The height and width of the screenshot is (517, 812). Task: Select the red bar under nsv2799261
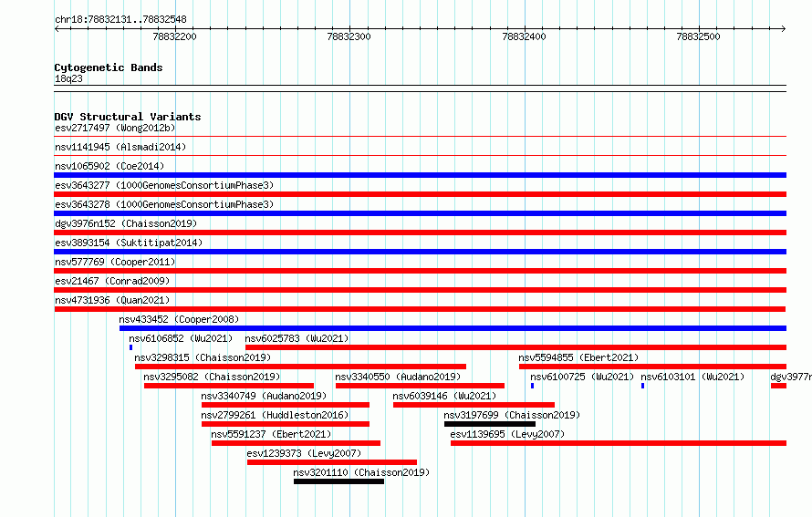coord(286,424)
